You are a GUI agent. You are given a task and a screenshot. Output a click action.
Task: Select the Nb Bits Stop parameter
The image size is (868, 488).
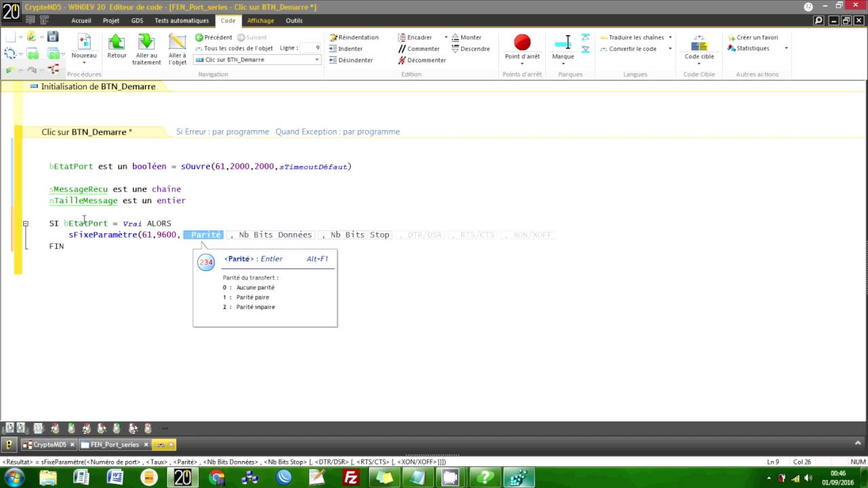click(355, 235)
